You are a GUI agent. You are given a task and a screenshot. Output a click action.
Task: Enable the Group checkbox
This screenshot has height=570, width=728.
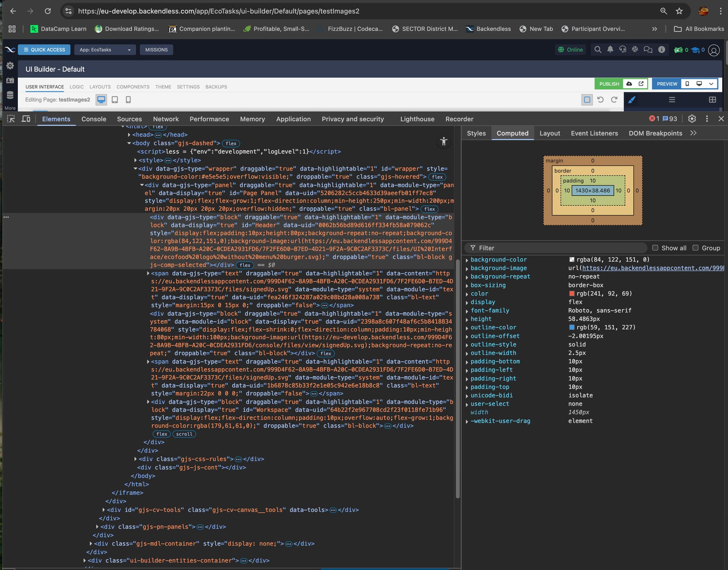pyautogui.click(x=695, y=248)
